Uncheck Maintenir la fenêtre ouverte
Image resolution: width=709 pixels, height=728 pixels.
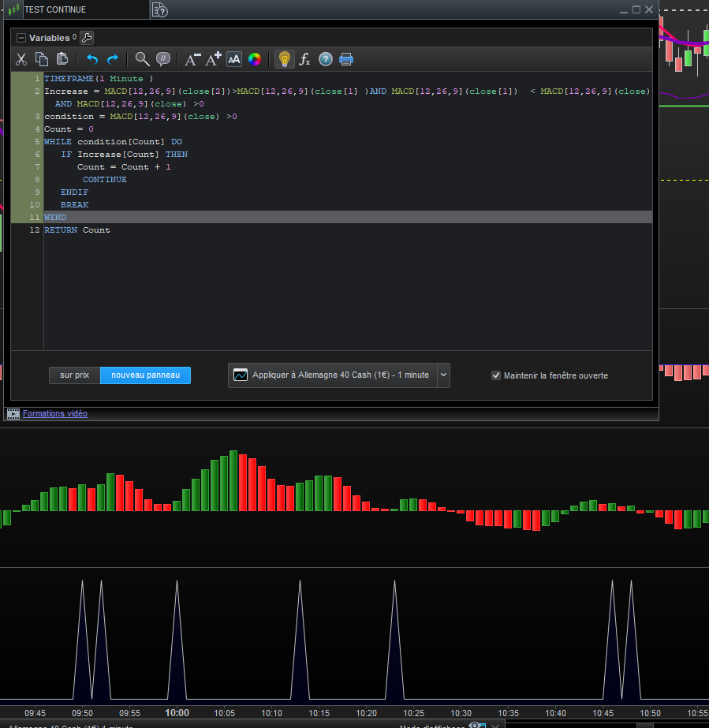(496, 375)
